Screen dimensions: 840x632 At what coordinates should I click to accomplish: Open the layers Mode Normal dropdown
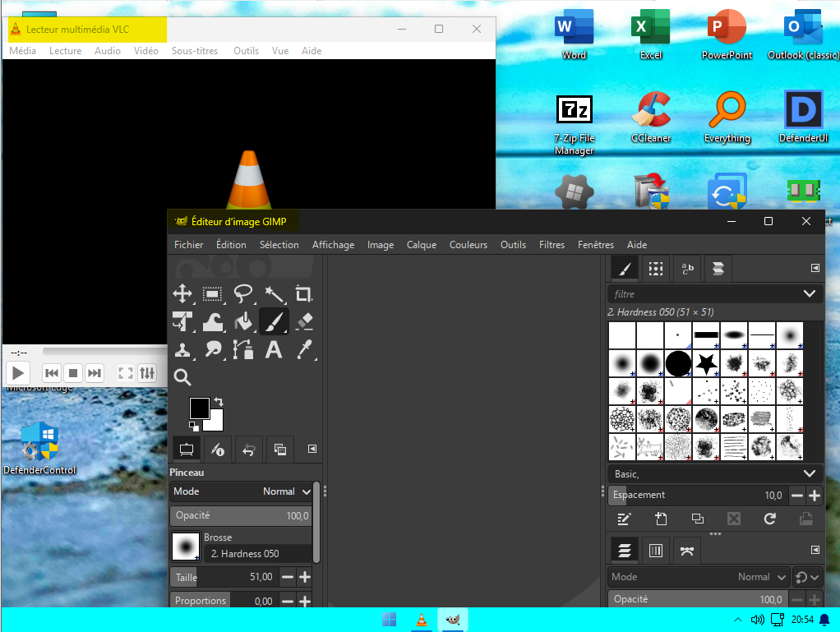click(x=699, y=577)
